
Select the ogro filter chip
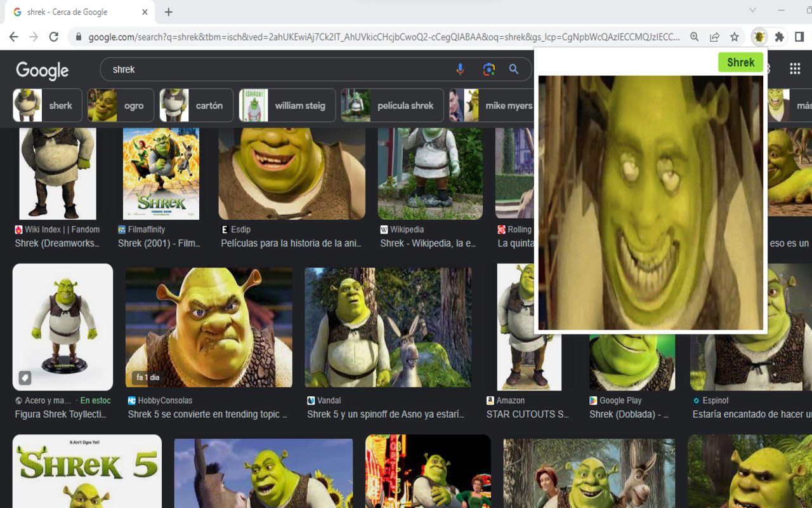[x=121, y=105]
